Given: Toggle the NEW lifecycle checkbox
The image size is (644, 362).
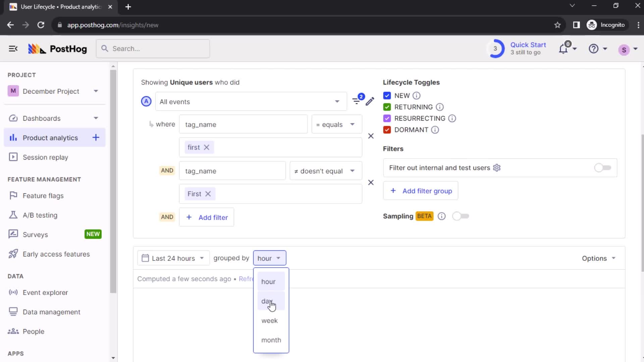Looking at the screenshot, I should click(387, 96).
